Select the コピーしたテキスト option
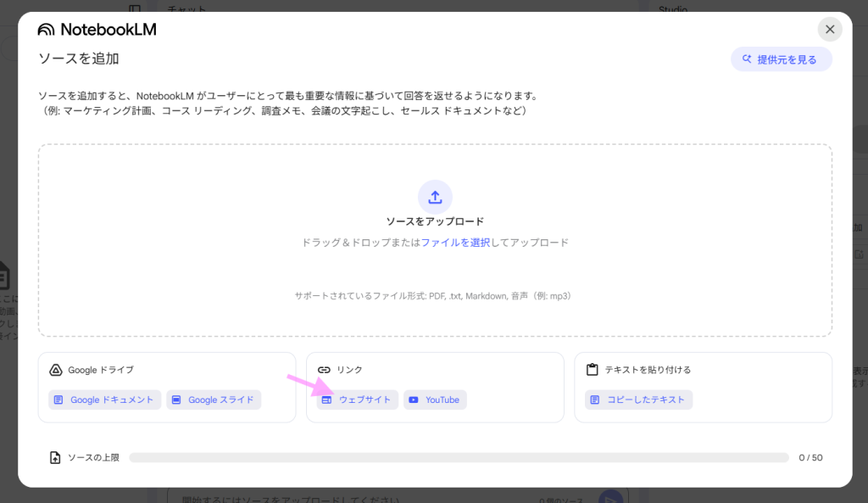The image size is (868, 503). 639,400
